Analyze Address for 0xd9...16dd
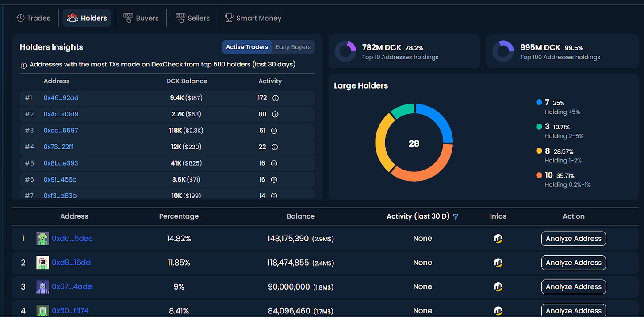Image resolution: width=644 pixels, height=317 pixels. click(x=574, y=263)
